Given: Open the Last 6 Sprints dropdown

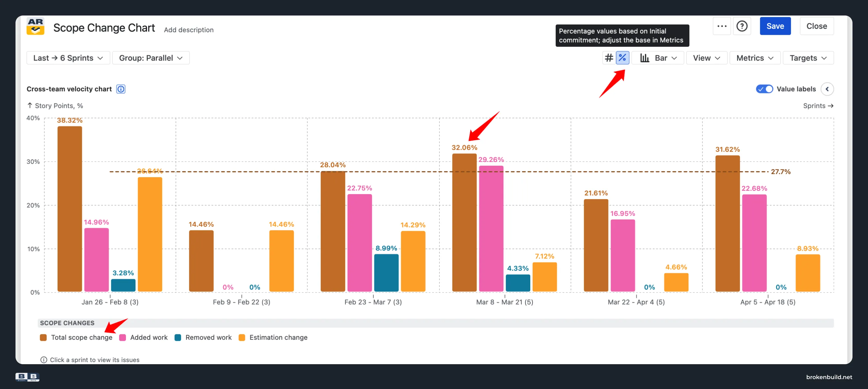Looking at the screenshot, I should (68, 58).
